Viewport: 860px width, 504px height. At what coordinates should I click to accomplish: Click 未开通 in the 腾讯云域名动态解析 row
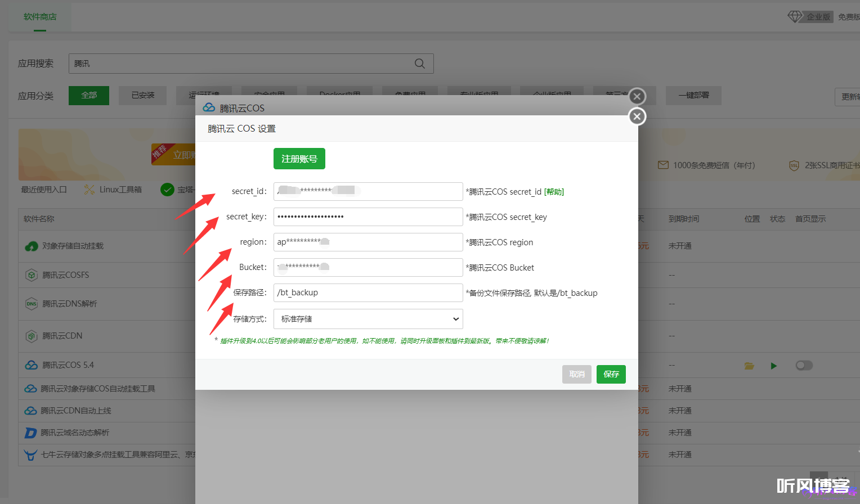click(x=680, y=433)
